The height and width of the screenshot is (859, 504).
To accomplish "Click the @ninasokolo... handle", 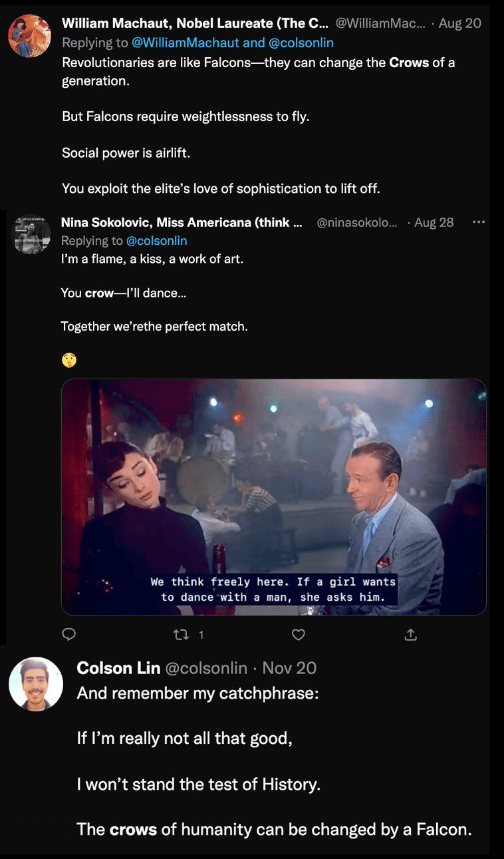I will pyautogui.click(x=357, y=222).
